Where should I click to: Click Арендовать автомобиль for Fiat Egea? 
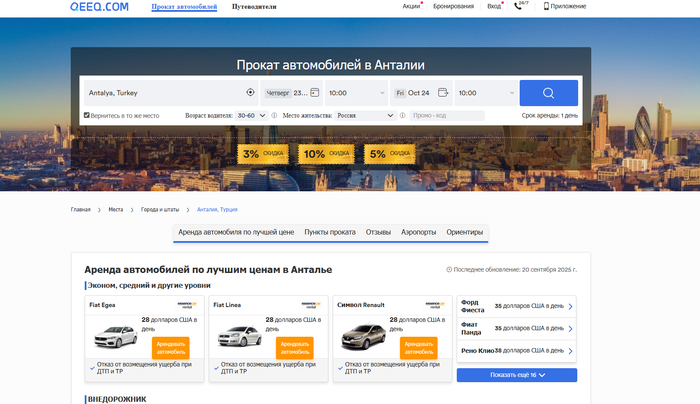pos(171,347)
